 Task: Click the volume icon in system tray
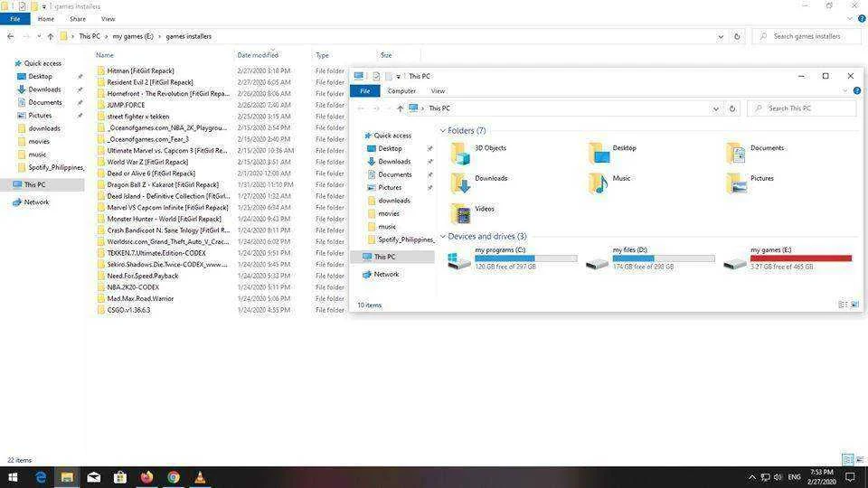(778, 477)
